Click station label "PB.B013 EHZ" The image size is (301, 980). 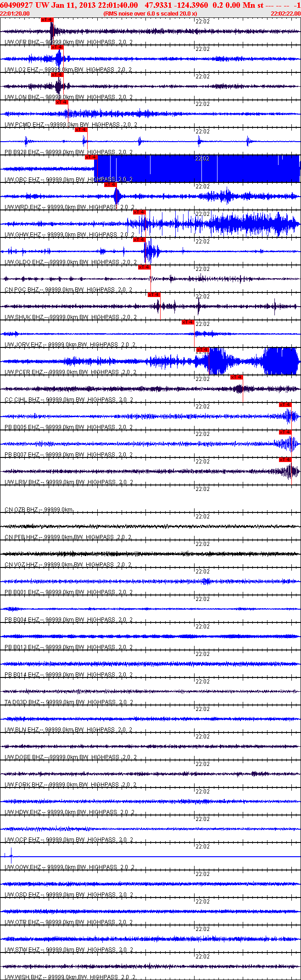click(22, 647)
